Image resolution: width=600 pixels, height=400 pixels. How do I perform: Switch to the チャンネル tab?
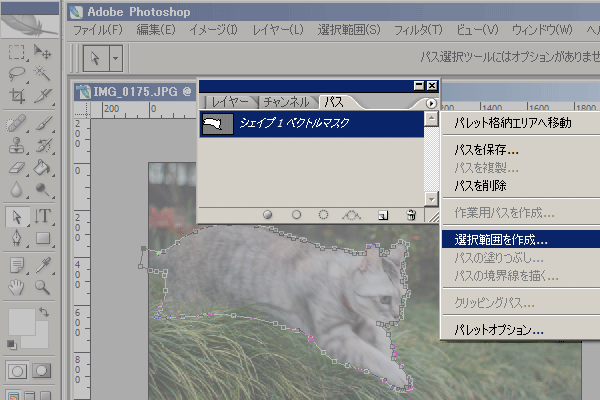click(x=287, y=103)
